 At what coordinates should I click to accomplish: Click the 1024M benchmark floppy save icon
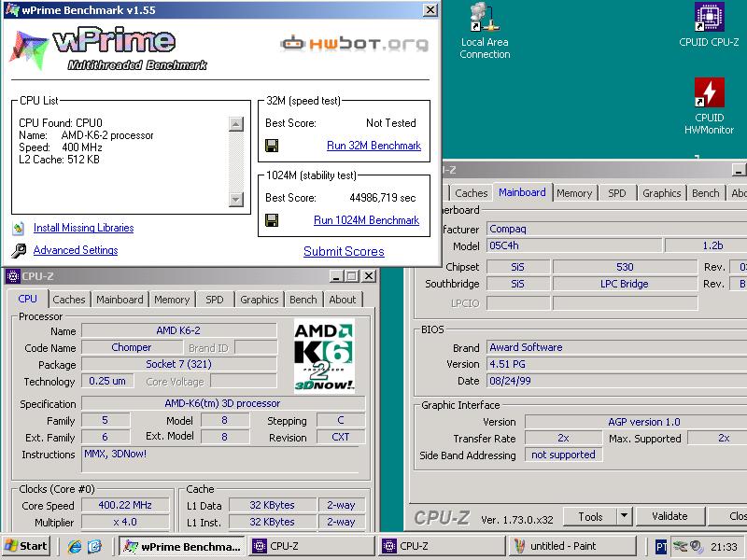point(272,220)
